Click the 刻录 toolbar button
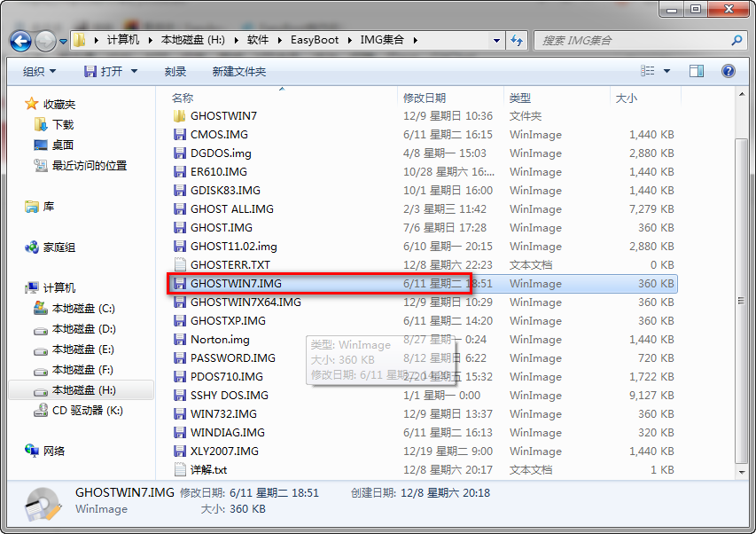 click(x=175, y=71)
